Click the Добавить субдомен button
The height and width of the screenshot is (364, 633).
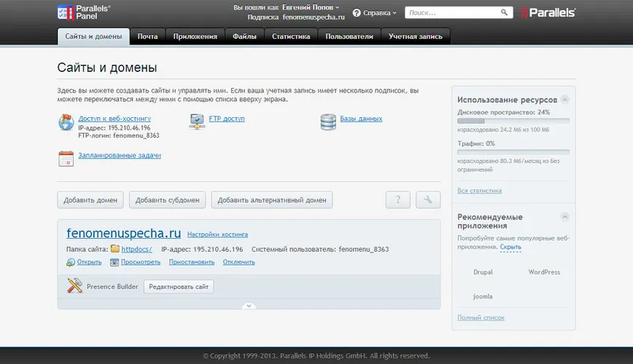coord(167,199)
